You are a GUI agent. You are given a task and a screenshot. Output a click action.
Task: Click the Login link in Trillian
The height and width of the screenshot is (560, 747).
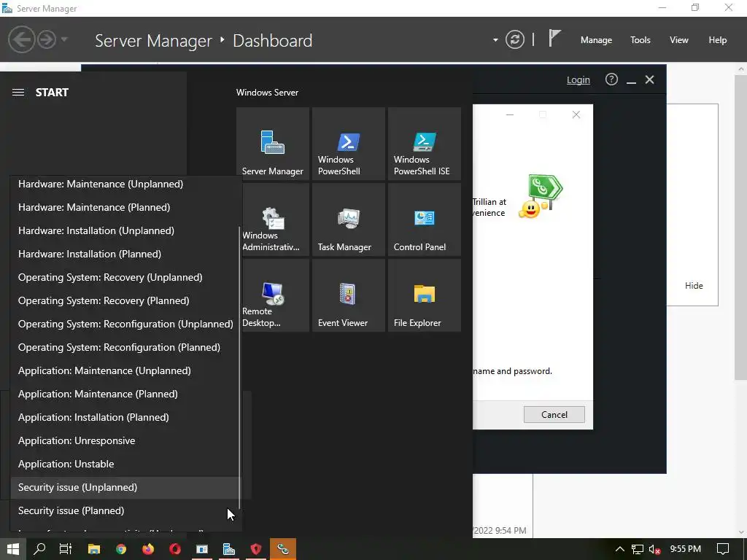[x=578, y=80]
